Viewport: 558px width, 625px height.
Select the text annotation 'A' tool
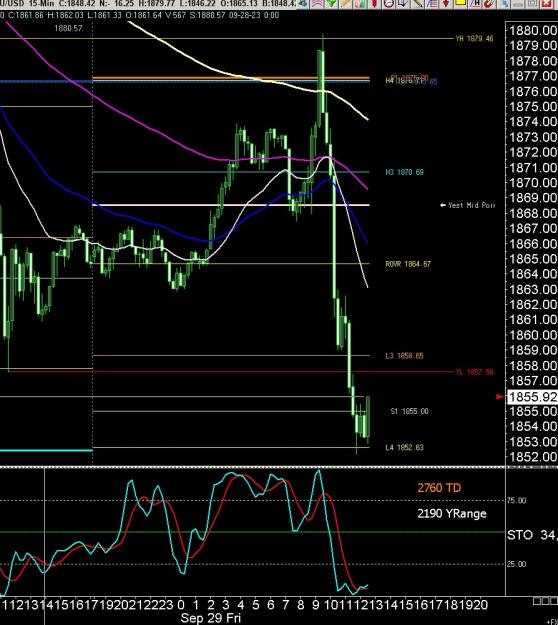click(475, 4)
